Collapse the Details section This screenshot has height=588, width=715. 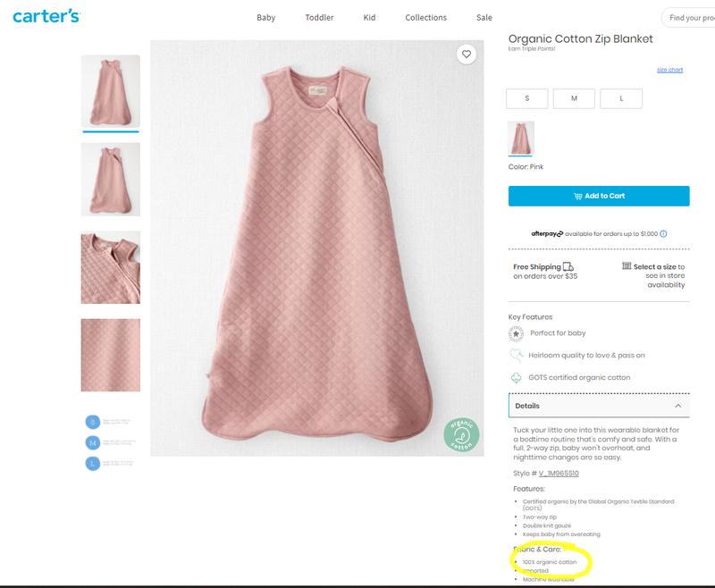(x=678, y=406)
